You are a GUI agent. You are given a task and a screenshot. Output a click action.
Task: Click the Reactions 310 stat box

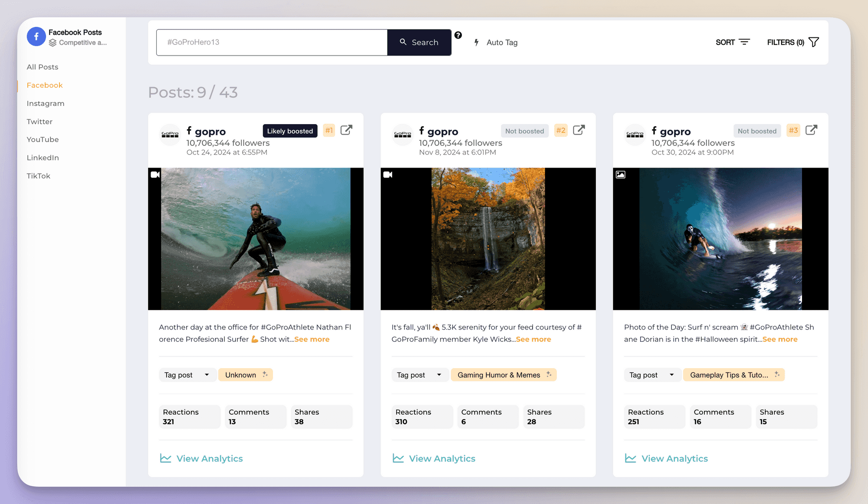[422, 417]
